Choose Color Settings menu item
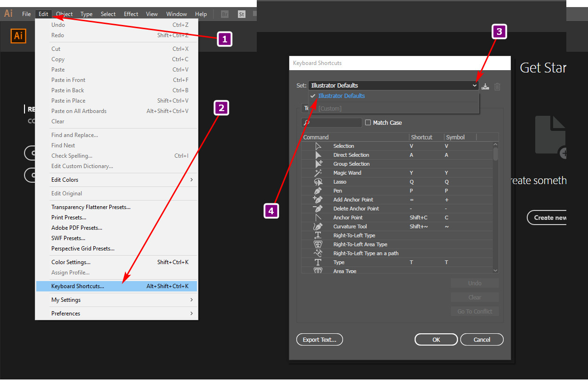588x387 pixels. tap(117, 262)
